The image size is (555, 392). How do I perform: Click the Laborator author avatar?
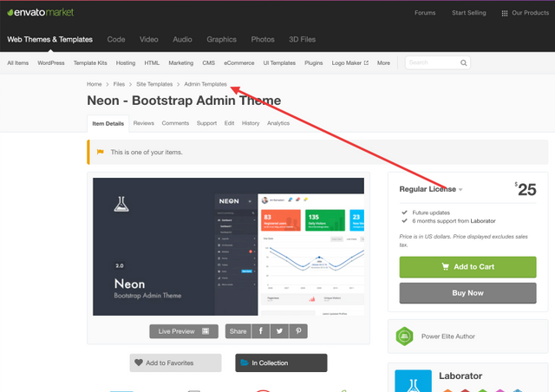coord(413,382)
